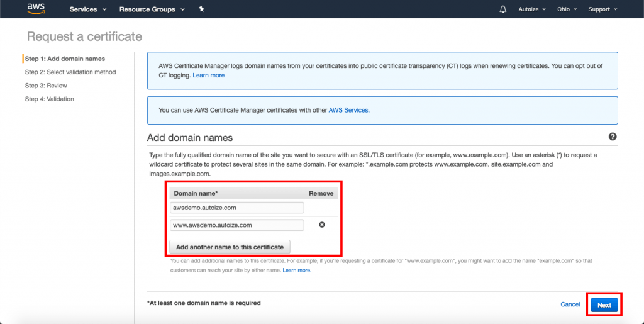644x324 pixels.
Task: Click the help question mark icon
Action: coord(613,137)
